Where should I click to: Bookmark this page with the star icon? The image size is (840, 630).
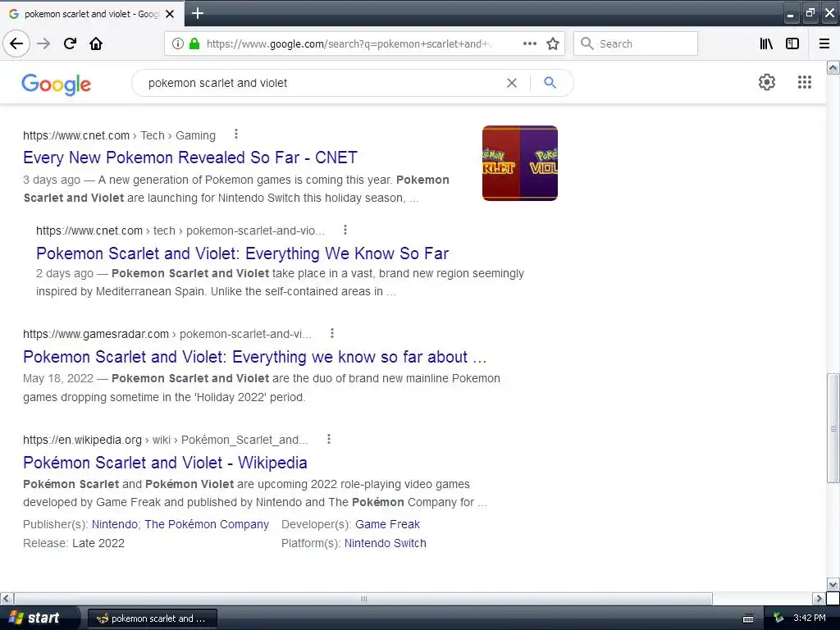(x=553, y=43)
